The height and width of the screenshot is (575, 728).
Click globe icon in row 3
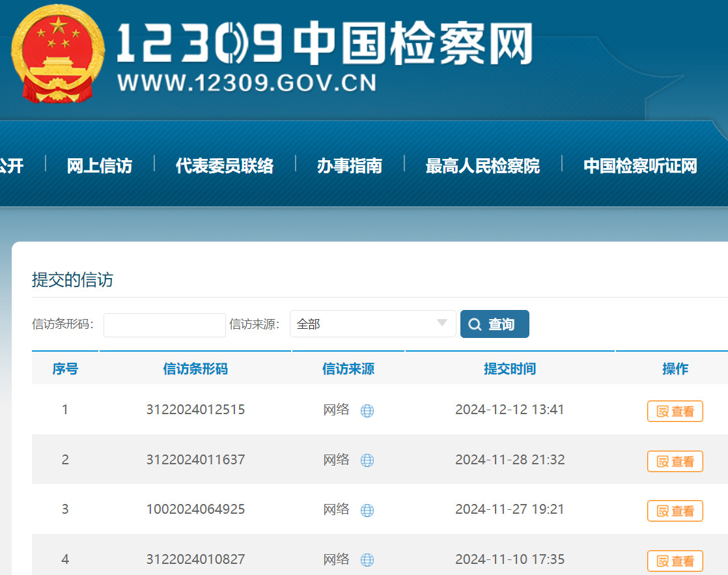[x=367, y=511]
